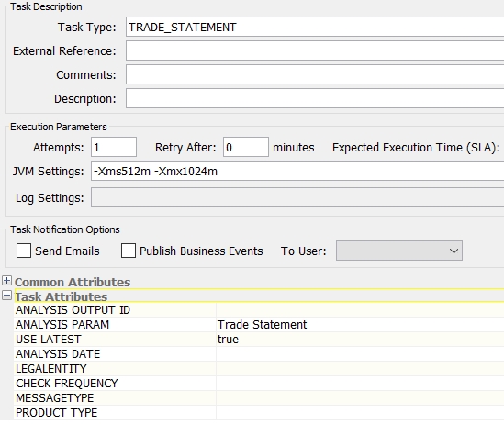Open the To User dropdown
Viewport: 504px width, 424px height.
399,251
